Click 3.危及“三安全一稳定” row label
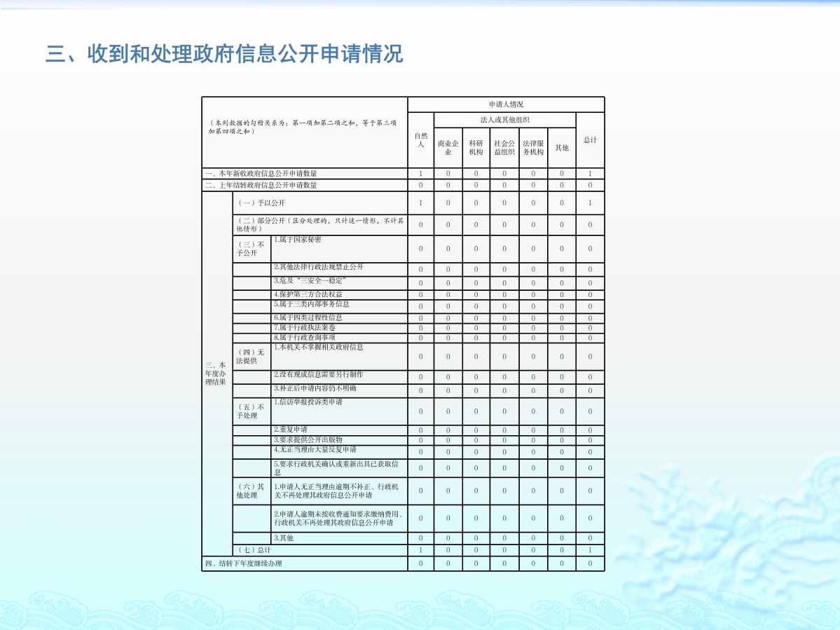Screen dimensions: 840x630 click(339, 283)
